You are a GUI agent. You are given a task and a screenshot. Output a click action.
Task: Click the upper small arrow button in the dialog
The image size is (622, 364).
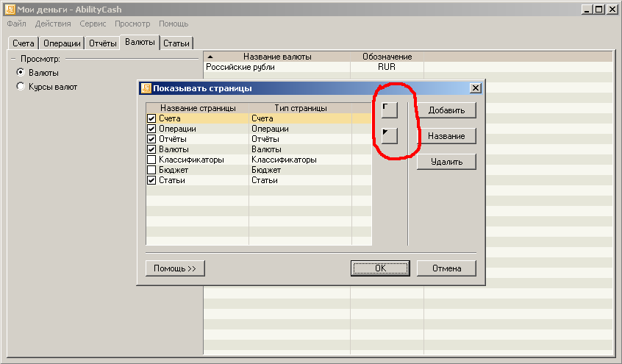(x=390, y=110)
